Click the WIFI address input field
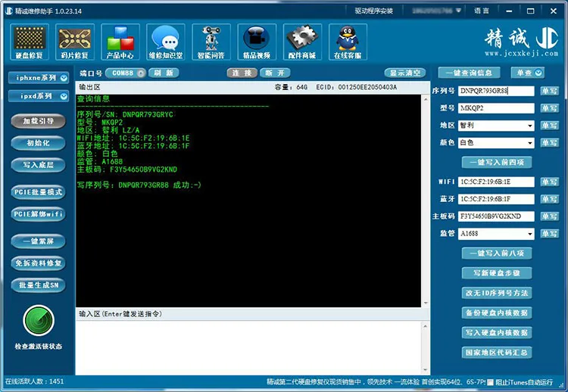Image resolution: width=568 pixels, height=392 pixels. coord(496,182)
